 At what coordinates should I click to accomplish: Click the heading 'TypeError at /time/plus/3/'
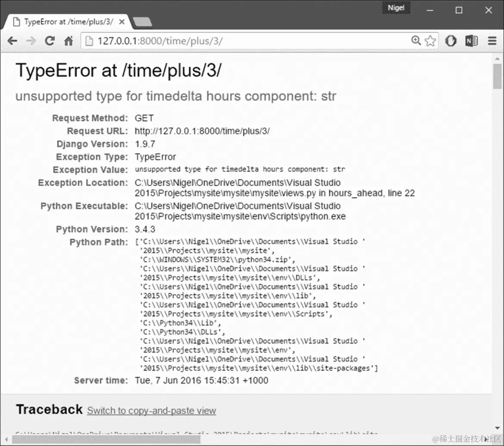[118, 70]
